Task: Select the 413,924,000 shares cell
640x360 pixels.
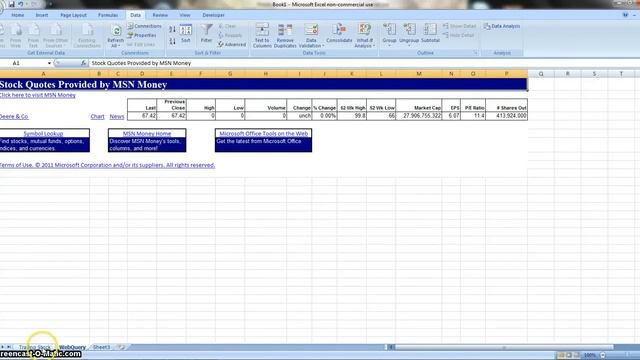Action: (x=507, y=116)
